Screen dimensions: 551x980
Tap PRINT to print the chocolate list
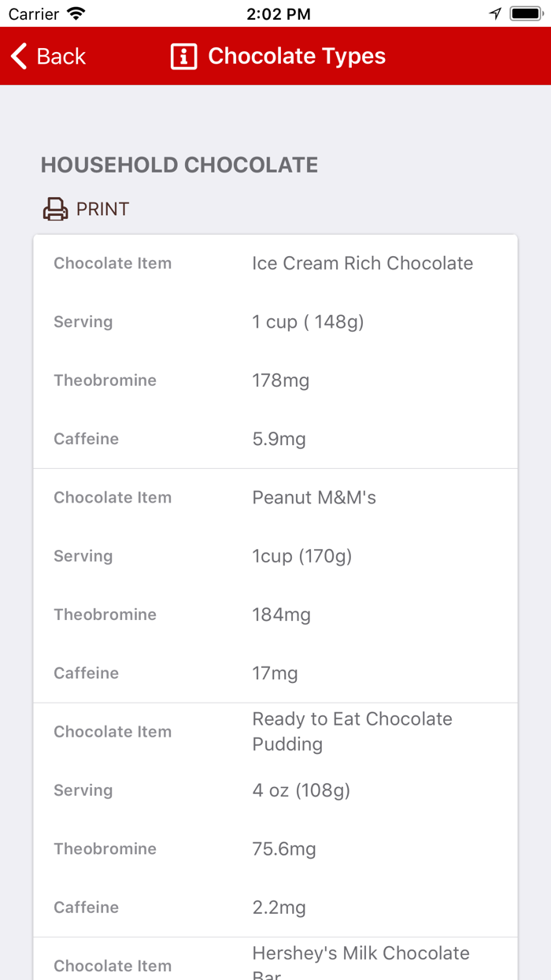tap(102, 209)
